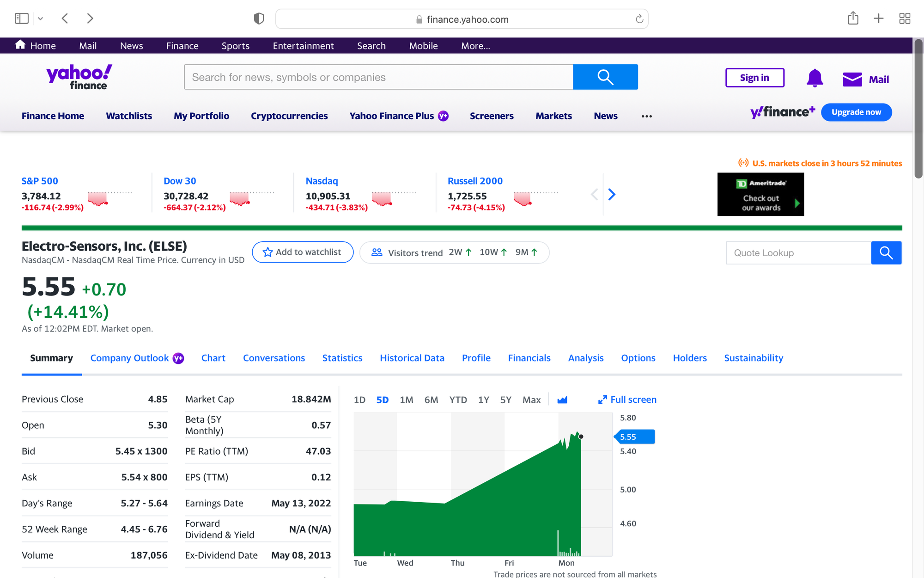Open the Financials tab for ELSE
This screenshot has height=578, width=924.
pyautogui.click(x=529, y=357)
